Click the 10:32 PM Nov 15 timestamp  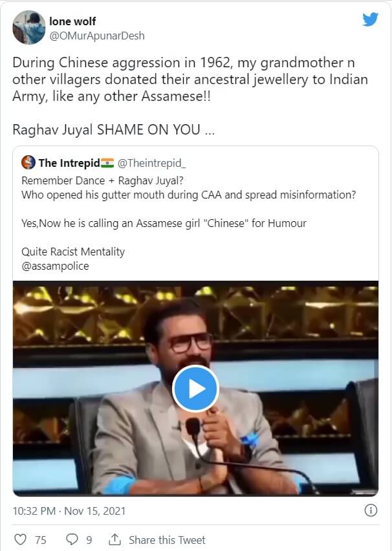click(x=69, y=511)
